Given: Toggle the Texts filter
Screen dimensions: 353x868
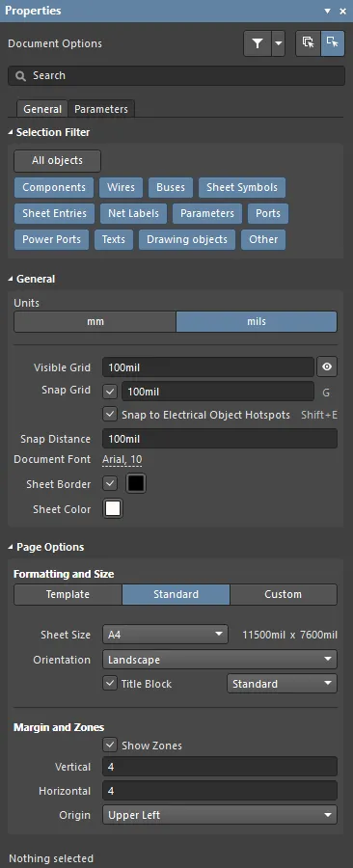Looking at the screenshot, I should (x=114, y=240).
